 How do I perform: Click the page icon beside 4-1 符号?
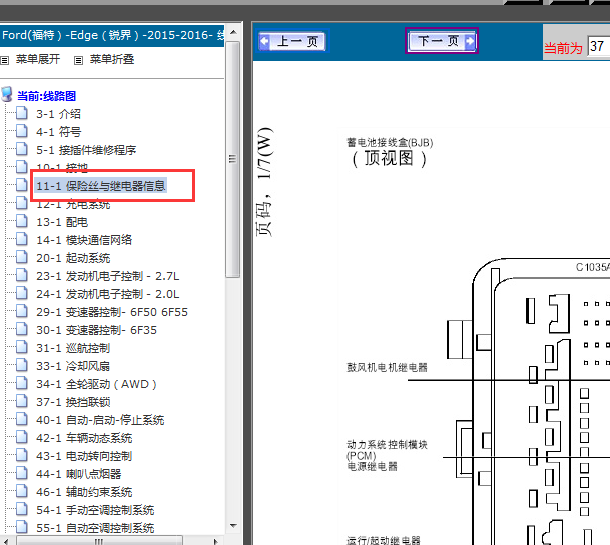point(22,130)
